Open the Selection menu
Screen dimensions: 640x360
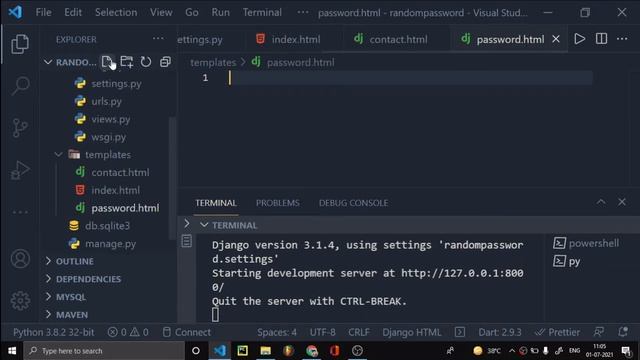click(x=116, y=12)
